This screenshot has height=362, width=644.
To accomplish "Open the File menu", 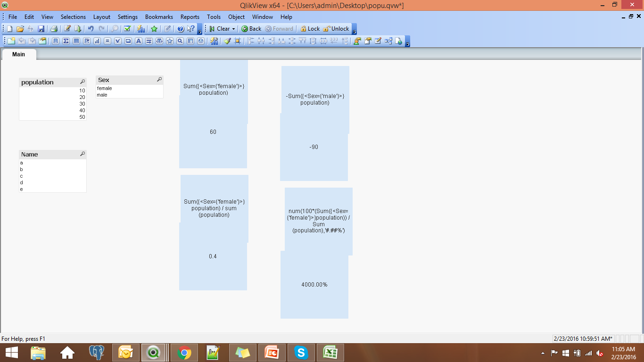I will click(x=13, y=16).
